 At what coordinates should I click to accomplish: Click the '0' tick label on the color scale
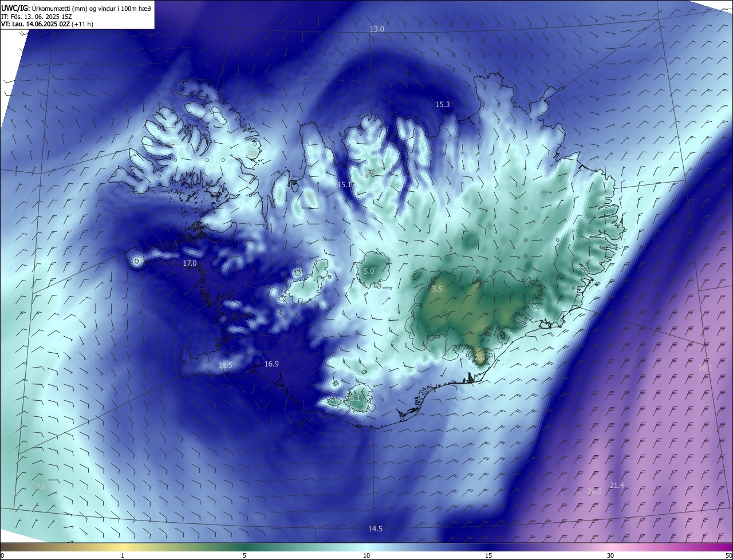[x=2, y=555]
